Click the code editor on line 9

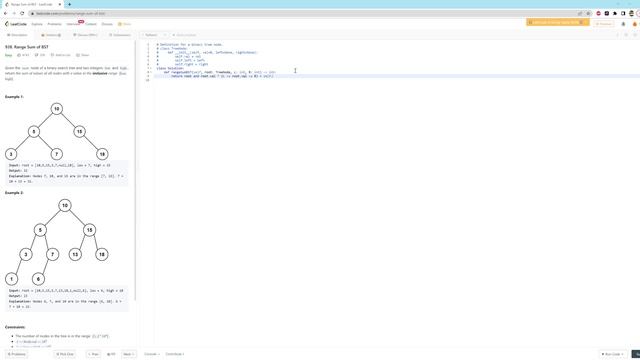(x=396, y=76)
